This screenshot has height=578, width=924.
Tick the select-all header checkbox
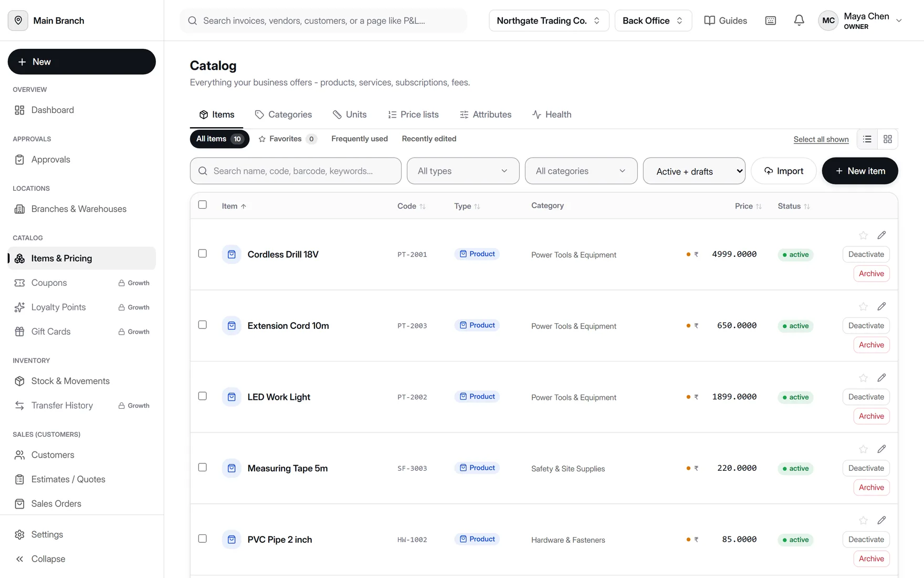[203, 205]
